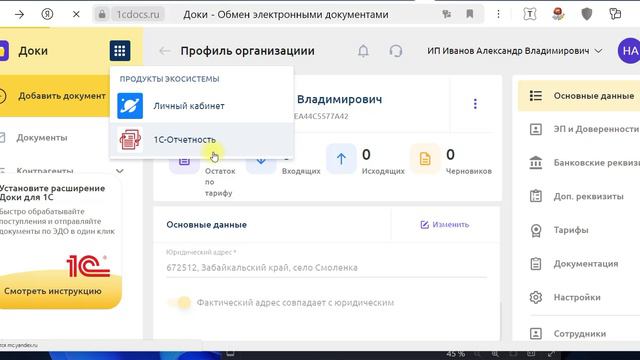Open Личный кабинет product
Viewport: 640px width, 360px height.
(202, 106)
